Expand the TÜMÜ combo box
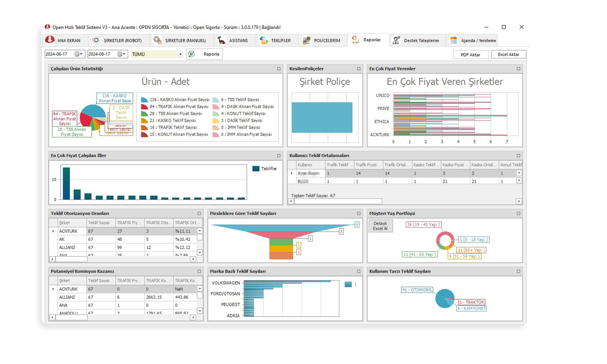 pyautogui.click(x=180, y=54)
